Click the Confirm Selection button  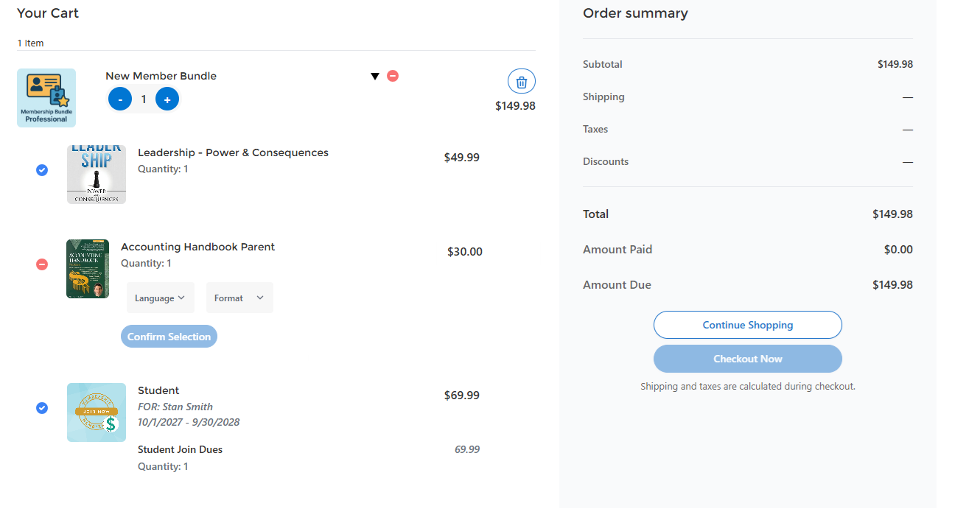click(x=169, y=337)
